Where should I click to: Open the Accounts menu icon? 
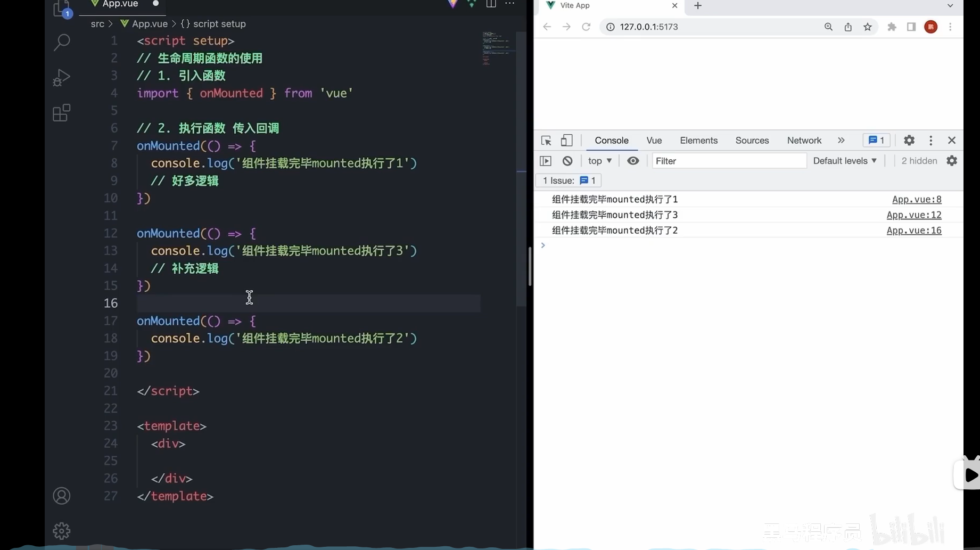62,496
